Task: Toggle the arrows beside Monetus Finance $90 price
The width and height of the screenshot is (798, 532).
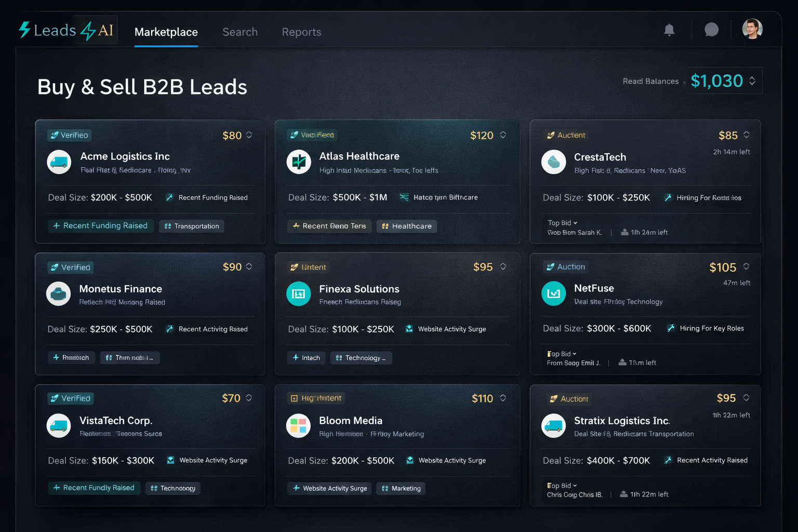Action: coord(249,267)
